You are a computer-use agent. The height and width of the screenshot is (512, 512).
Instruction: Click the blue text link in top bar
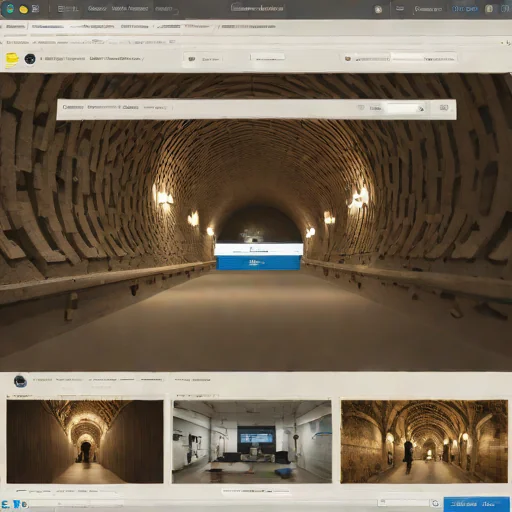pos(465,9)
